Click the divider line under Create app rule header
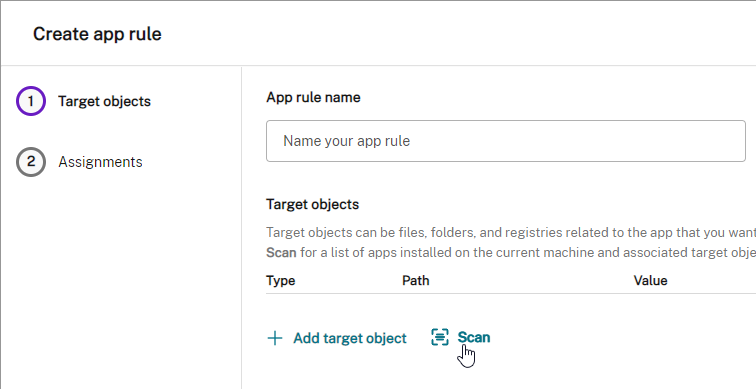756x389 pixels. click(378, 66)
